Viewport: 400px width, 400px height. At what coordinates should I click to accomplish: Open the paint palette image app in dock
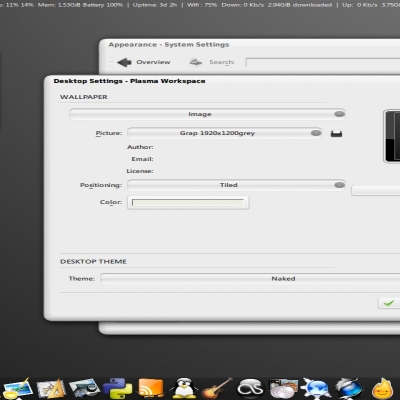[17, 388]
